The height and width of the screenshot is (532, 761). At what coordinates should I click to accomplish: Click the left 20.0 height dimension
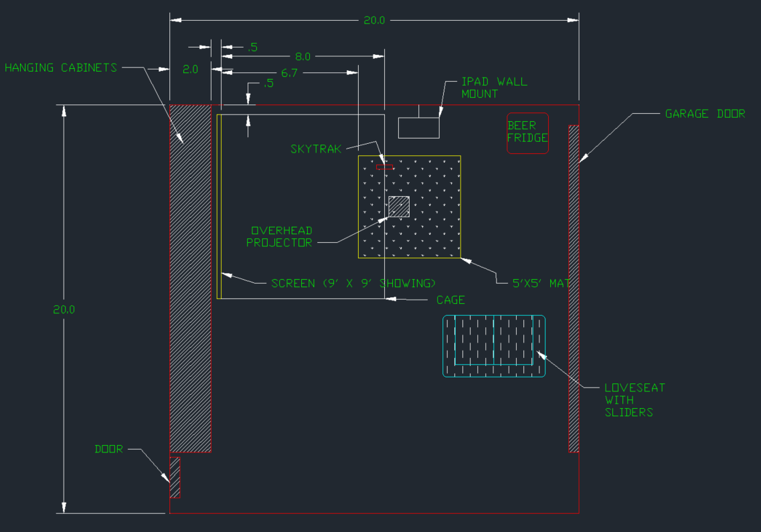tap(64, 309)
